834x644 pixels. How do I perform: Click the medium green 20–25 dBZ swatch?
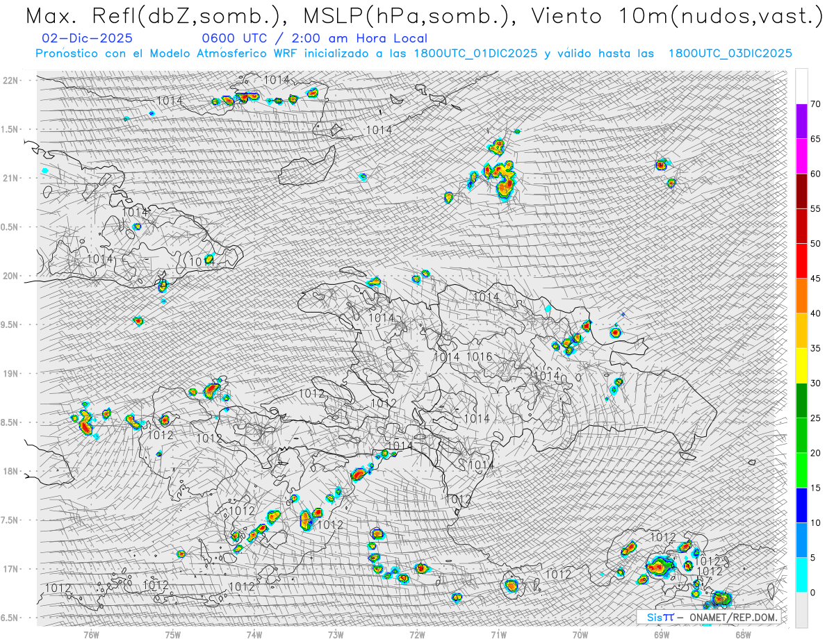click(801, 436)
